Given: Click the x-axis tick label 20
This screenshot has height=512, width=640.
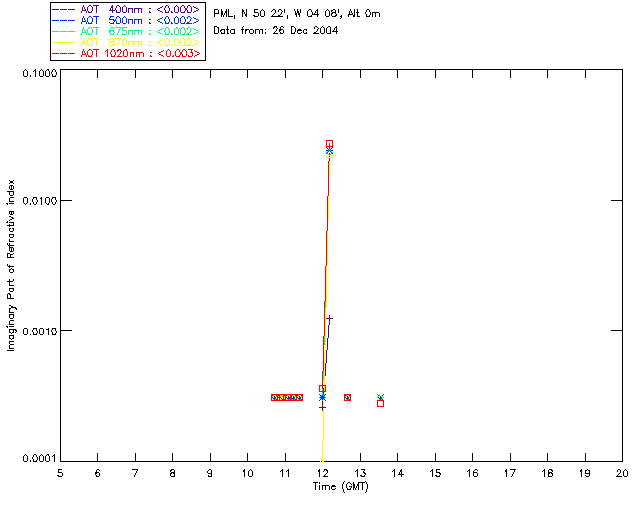Looking at the screenshot, I should click(622, 473).
